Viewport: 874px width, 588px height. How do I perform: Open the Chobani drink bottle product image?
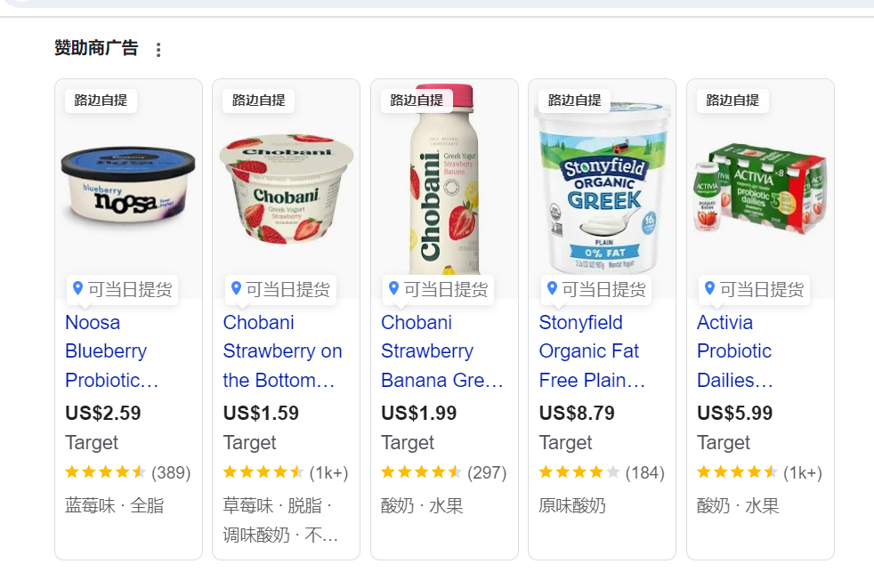click(x=444, y=180)
